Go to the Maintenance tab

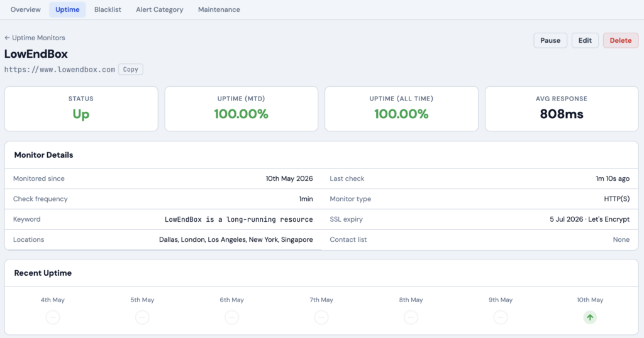pos(219,9)
